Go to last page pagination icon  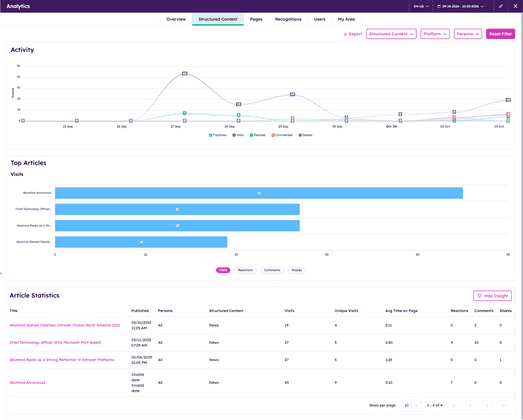(x=504, y=406)
